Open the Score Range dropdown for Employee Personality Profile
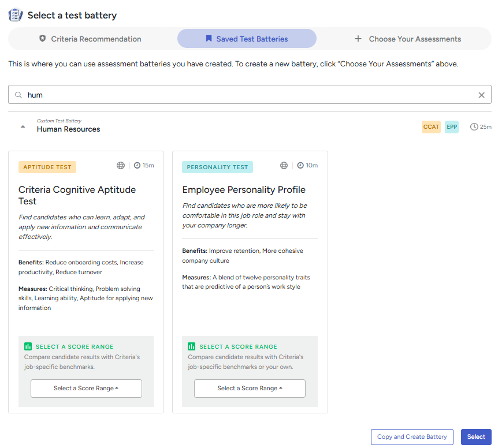 click(250, 389)
